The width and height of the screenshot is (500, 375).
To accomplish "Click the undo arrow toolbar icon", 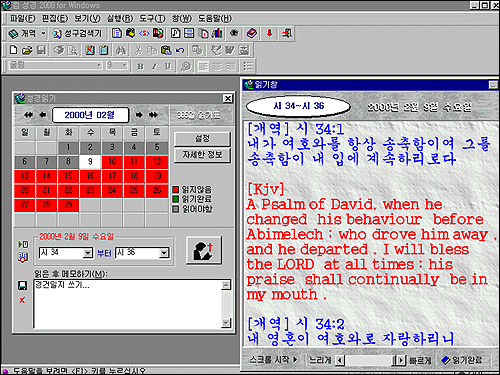I will click(x=180, y=50).
